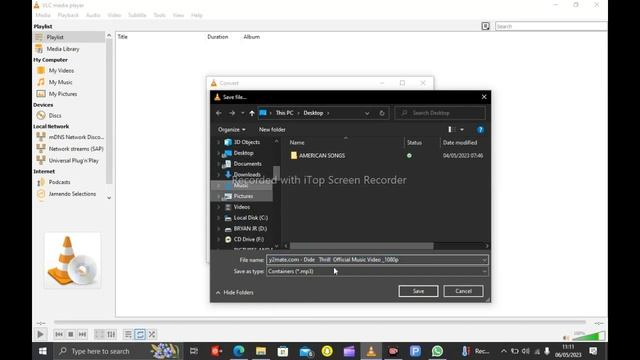Click the Stop playback button in VLC
The width and height of the screenshot is (640, 360).
pyautogui.click(x=71, y=334)
